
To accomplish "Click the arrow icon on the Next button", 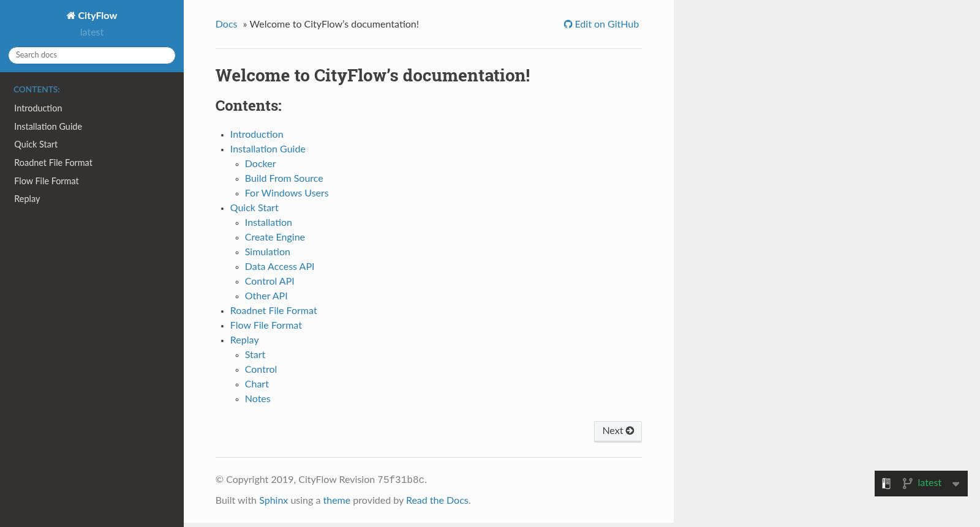I will [x=630, y=431].
